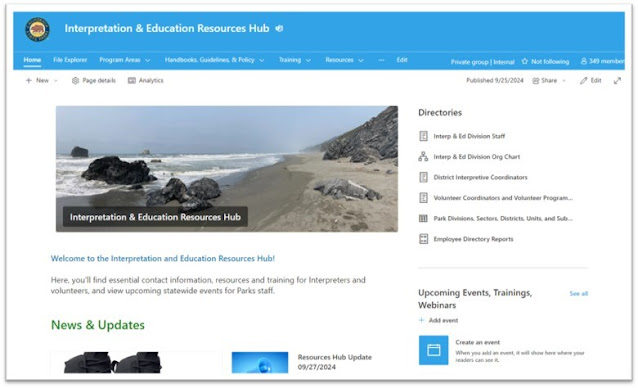Open the Resources Hub Update news thumbnail
Viewport: 638px width, 388px height.
[260, 362]
